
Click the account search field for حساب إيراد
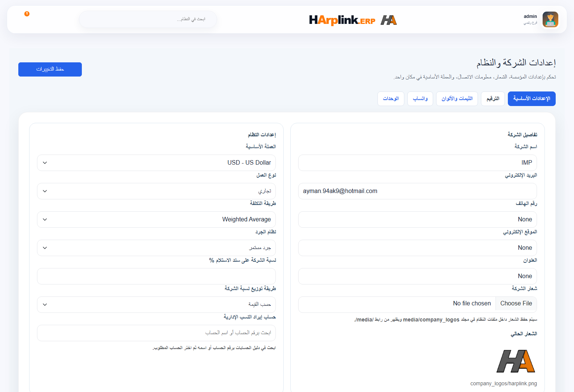tap(156, 333)
